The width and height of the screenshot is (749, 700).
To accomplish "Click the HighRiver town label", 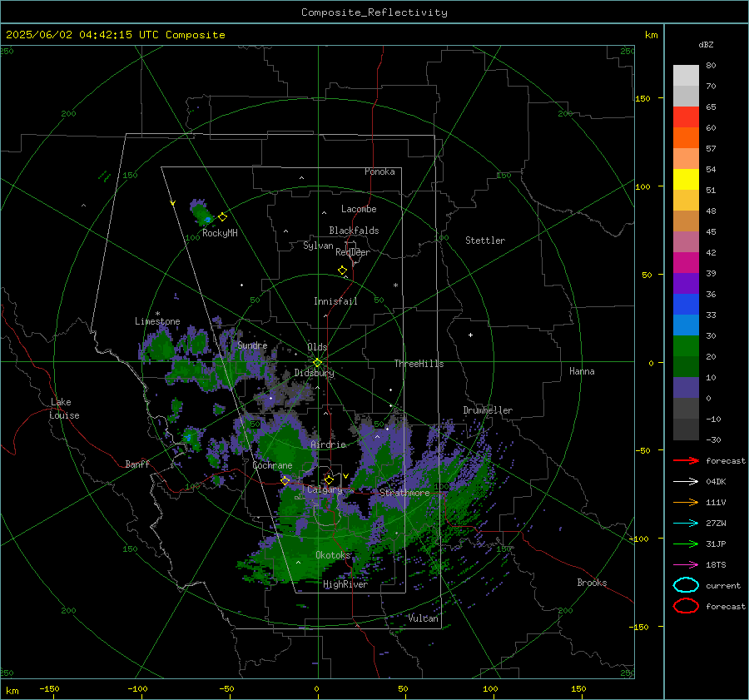I will (345, 584).
